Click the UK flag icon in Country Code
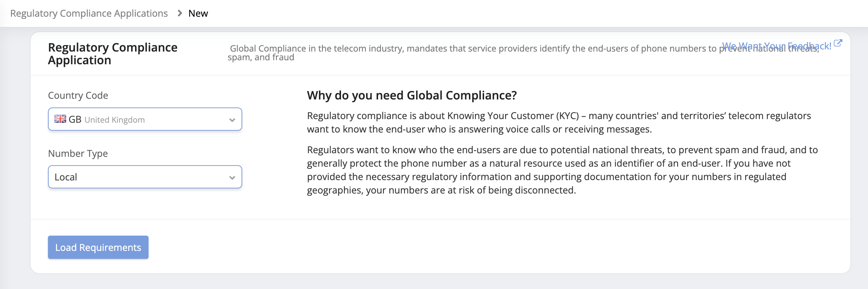This screenshot has height=289, width=868. click(x=60, y=119)
